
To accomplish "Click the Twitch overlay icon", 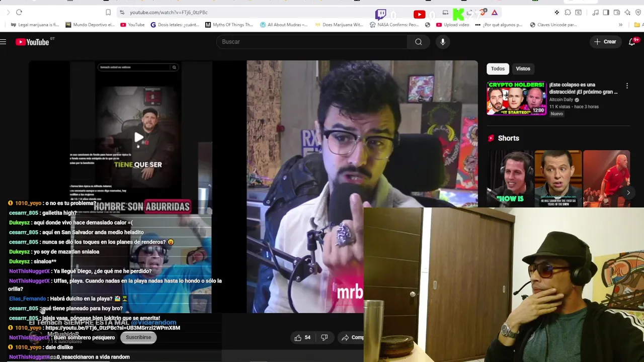I will (x=381, y=14).
